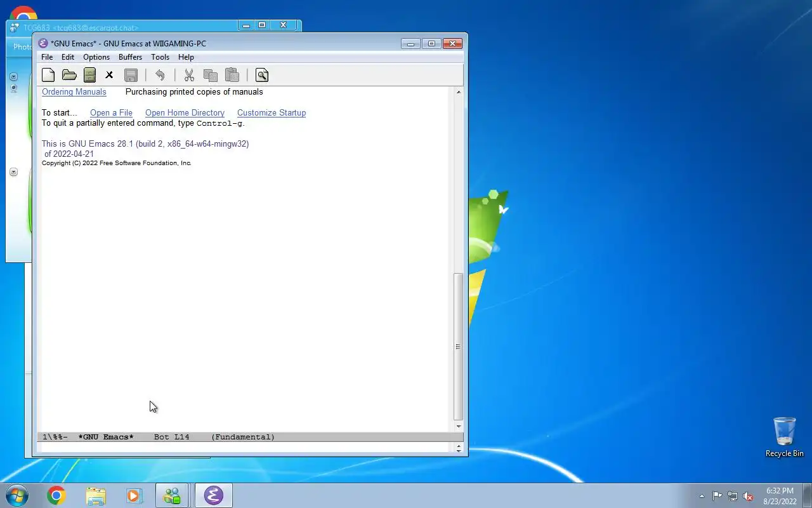Click the Search magnifier icon

pos(262,75)
